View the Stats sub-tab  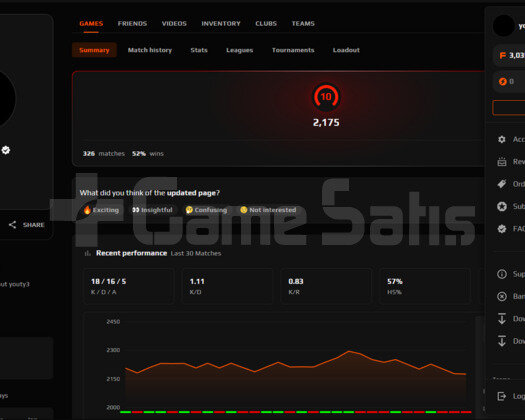pyautogui.click(x=199, y=50)
